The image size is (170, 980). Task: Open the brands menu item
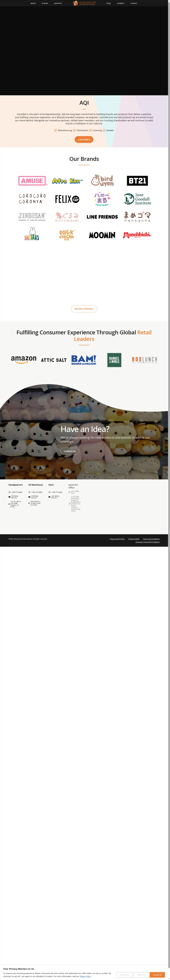(x=45, y=3)
